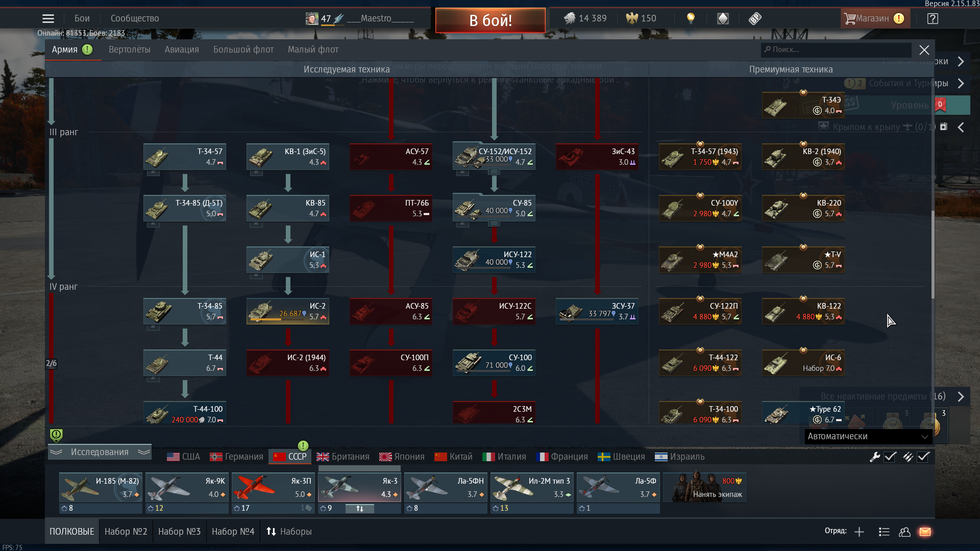This screenshot has width=980, height=551.
Task: Collapse the Исследования panel
Action: click(100, 452)
